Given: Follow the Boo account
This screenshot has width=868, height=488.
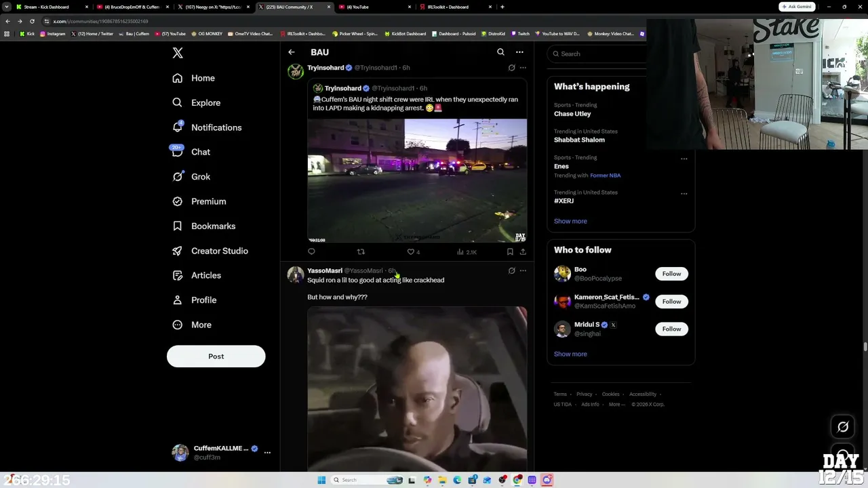Looking at the screenshot, I should (671, 274).
